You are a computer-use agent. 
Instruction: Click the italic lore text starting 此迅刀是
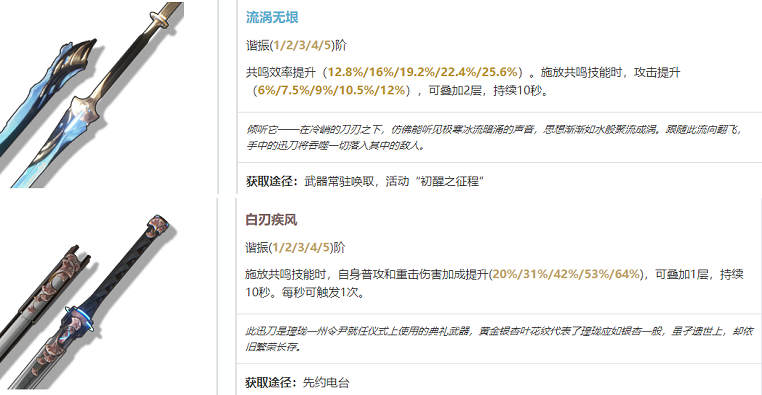(x=499, y=339)
